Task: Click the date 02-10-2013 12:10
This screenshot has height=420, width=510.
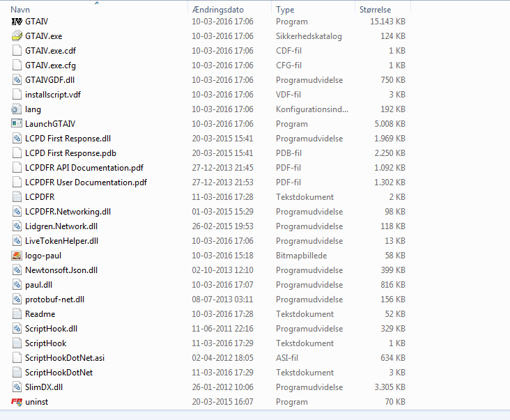Action: [222, 270]
